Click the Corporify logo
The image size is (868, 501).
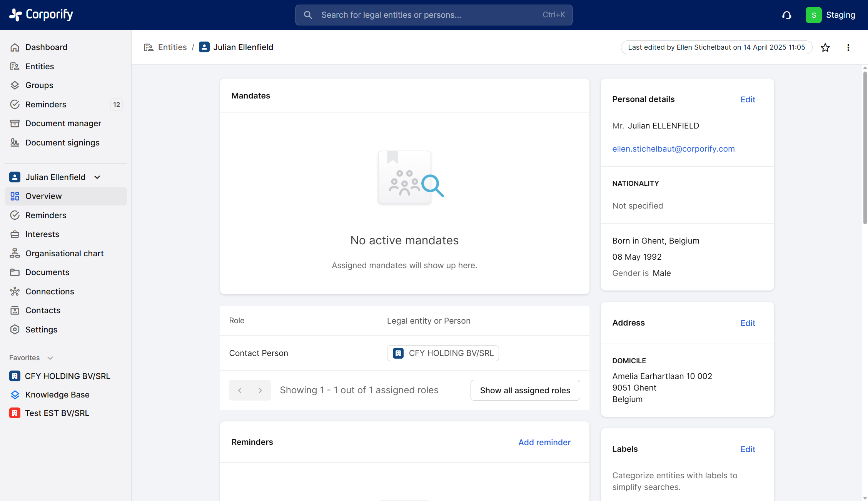[x=41, y=15]
